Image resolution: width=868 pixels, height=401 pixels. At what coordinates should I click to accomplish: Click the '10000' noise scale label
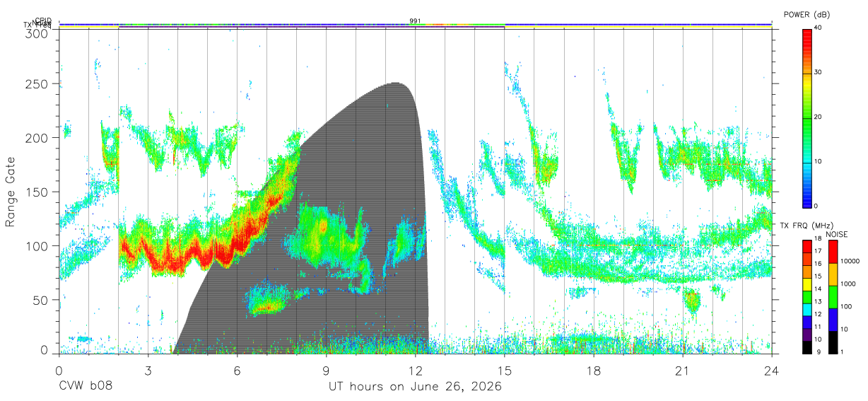850,261
